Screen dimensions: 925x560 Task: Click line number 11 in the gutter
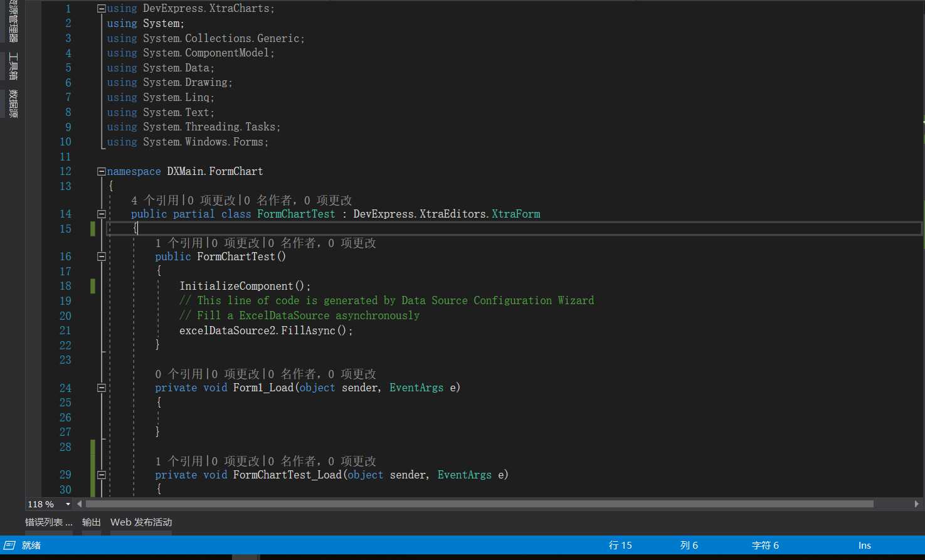[65, 157]
